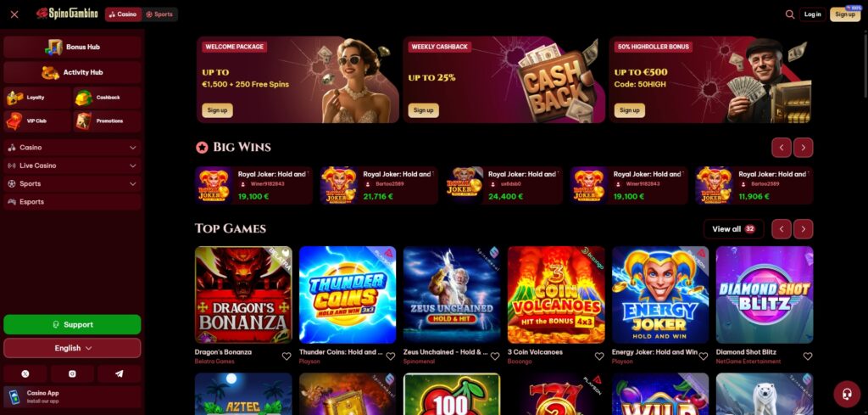Expand the Sports sidebar section
The width and height of the screenshot is (868, 415).
click(72, 183)
